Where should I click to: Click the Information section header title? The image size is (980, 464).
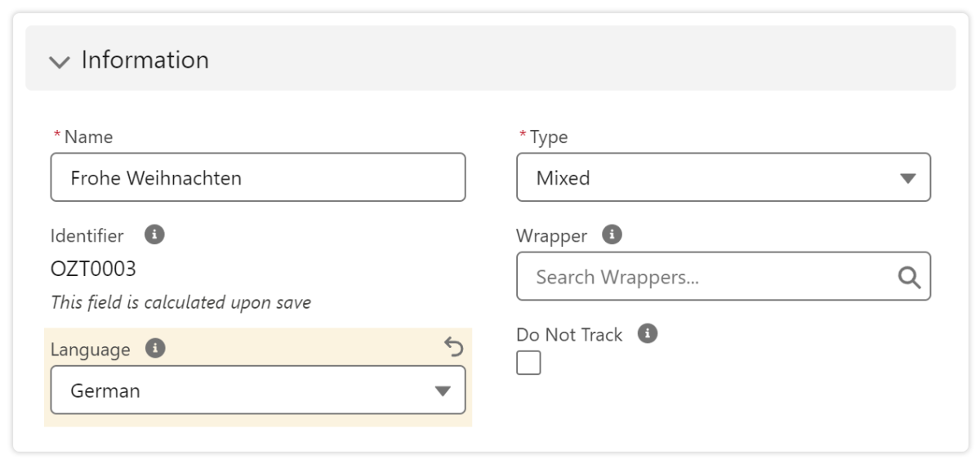click(145, 60)
